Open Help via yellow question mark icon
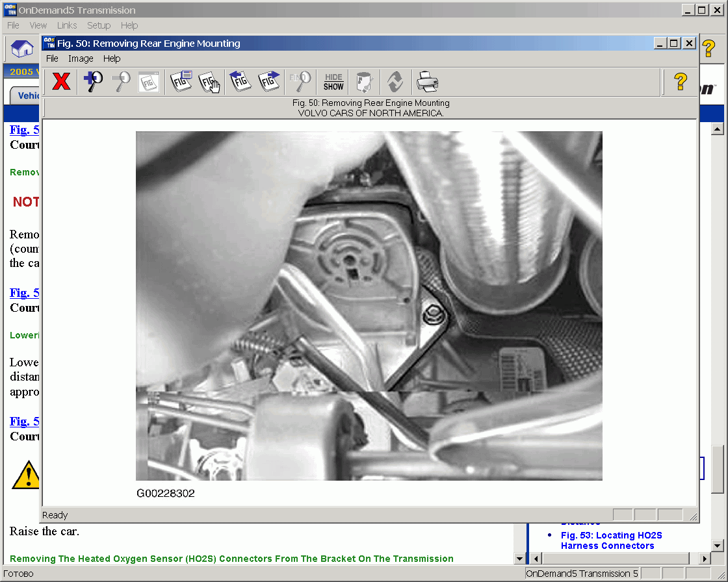Viewport: 728px width, 582px height. [x=680, y=82]
